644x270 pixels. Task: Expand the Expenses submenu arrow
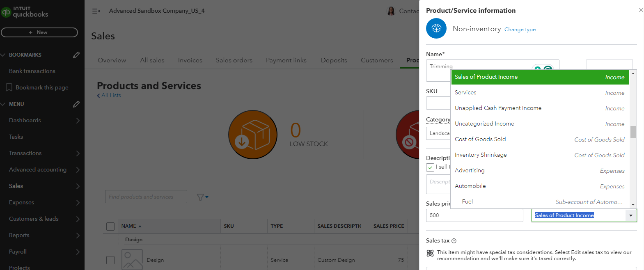point(78,203)
